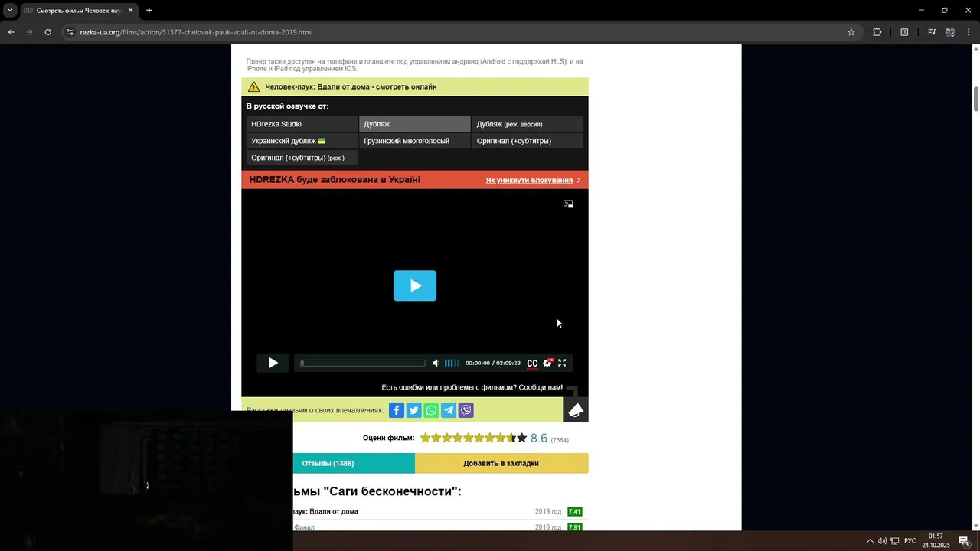Open taskbar clock and date
This screenshot has width=980, height=551.
936,541
